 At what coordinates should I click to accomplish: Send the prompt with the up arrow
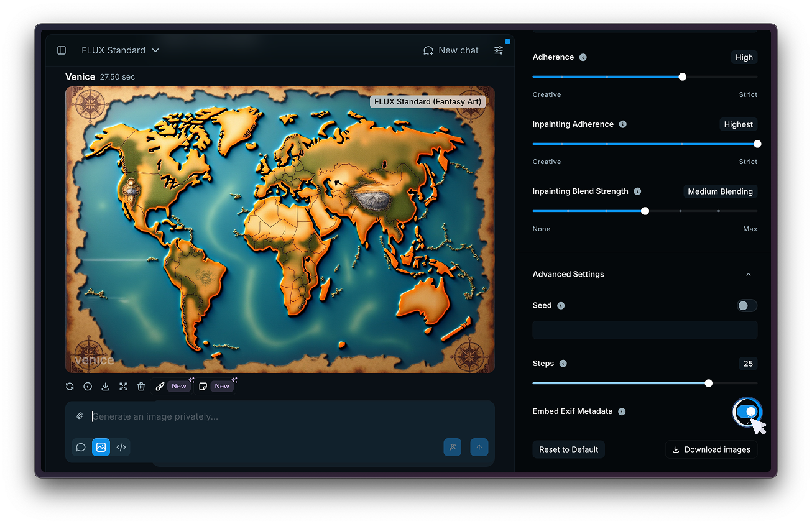click(x=479, y=448)
